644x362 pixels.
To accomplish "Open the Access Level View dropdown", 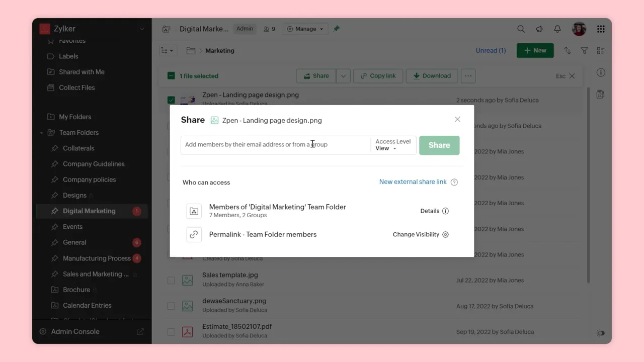I will pos(393,145).
